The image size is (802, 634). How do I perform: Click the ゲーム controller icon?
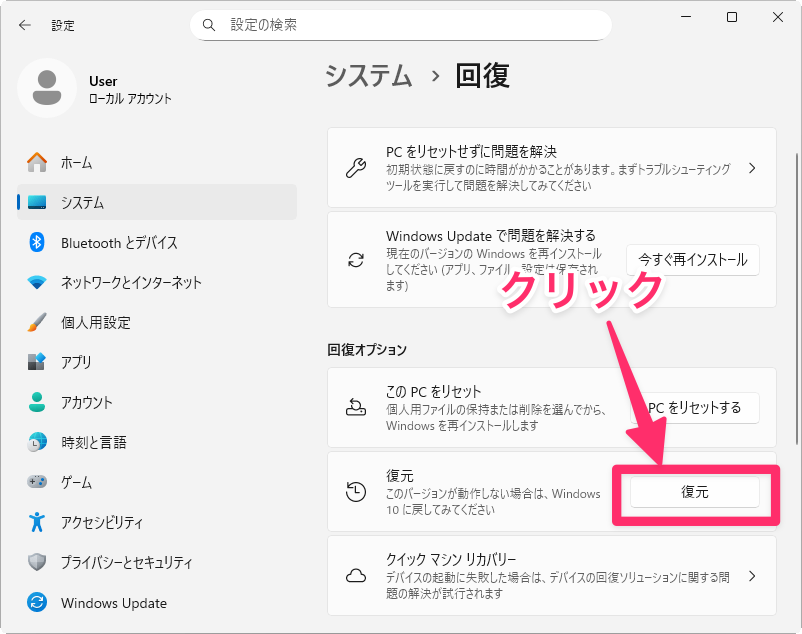point(37,482)
